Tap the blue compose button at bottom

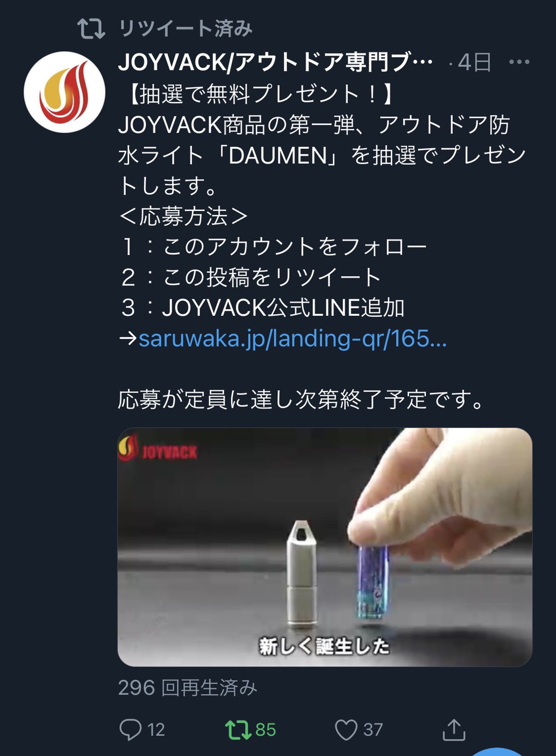click(x=498, y=752)
